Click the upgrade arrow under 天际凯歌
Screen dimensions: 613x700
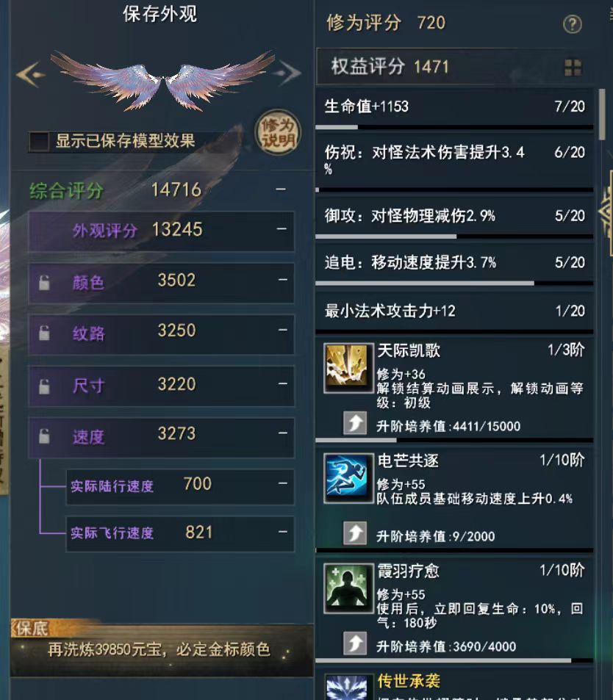pos(355,423)
